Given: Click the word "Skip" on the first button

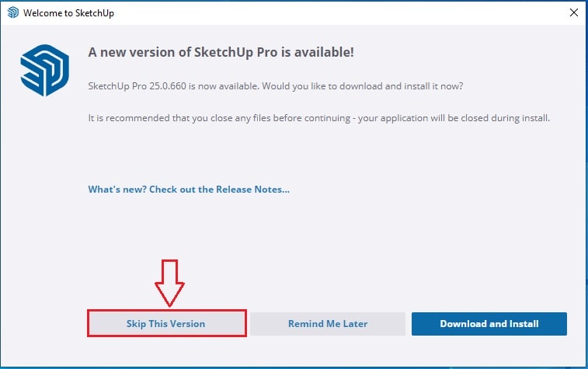Looking at the screenshot, I should 136,324.
